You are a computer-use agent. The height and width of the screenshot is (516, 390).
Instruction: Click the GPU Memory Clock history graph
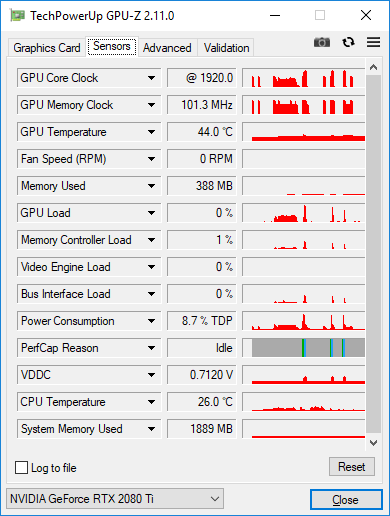pos(304,105)
